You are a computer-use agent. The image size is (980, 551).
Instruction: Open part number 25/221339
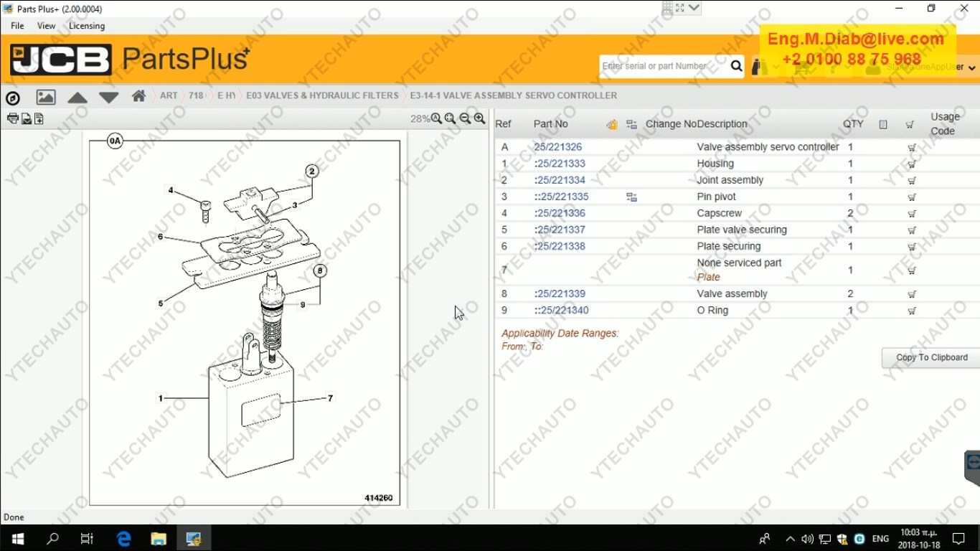point(560,293)
